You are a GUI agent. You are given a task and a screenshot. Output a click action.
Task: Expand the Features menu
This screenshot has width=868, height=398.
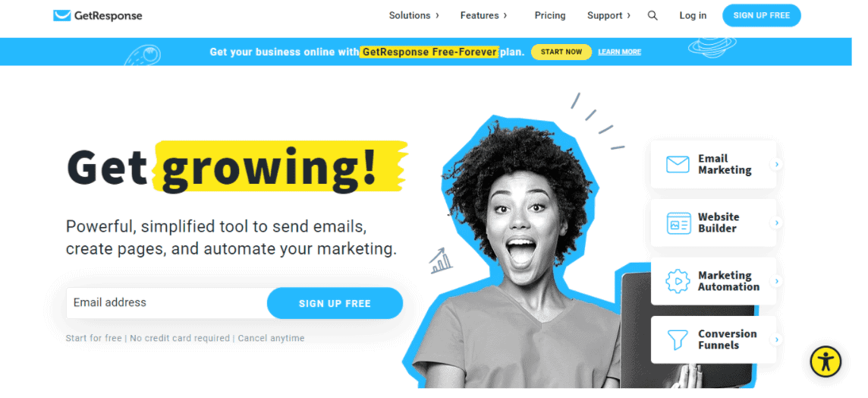(483, 15)
